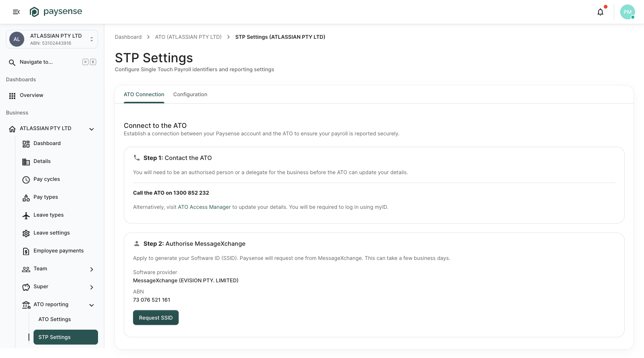Collapse the sidebar with the menu icon
644x358 pixels.
(x=16, y=12)
